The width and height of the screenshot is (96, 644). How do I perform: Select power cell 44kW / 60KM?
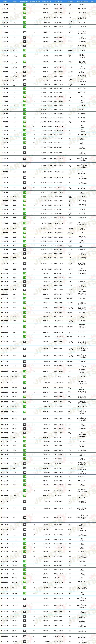point(58,9)
